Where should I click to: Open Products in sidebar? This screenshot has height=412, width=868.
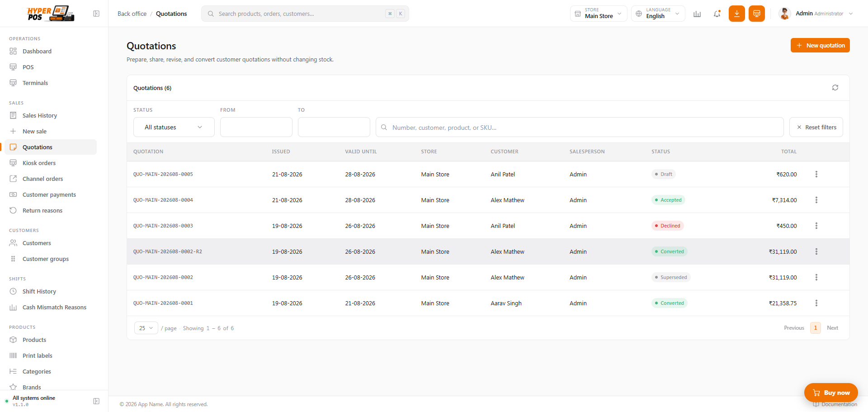[51, 340]
